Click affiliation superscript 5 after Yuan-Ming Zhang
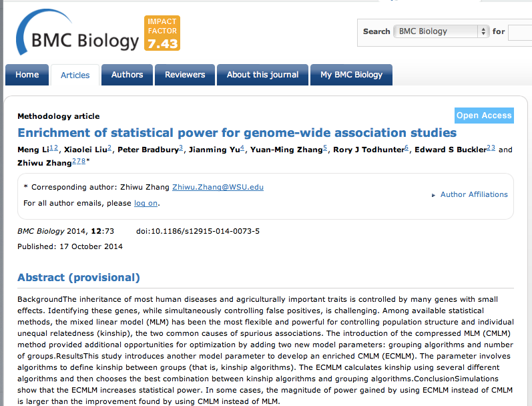The image size is (532, 406). click(325, 148)
